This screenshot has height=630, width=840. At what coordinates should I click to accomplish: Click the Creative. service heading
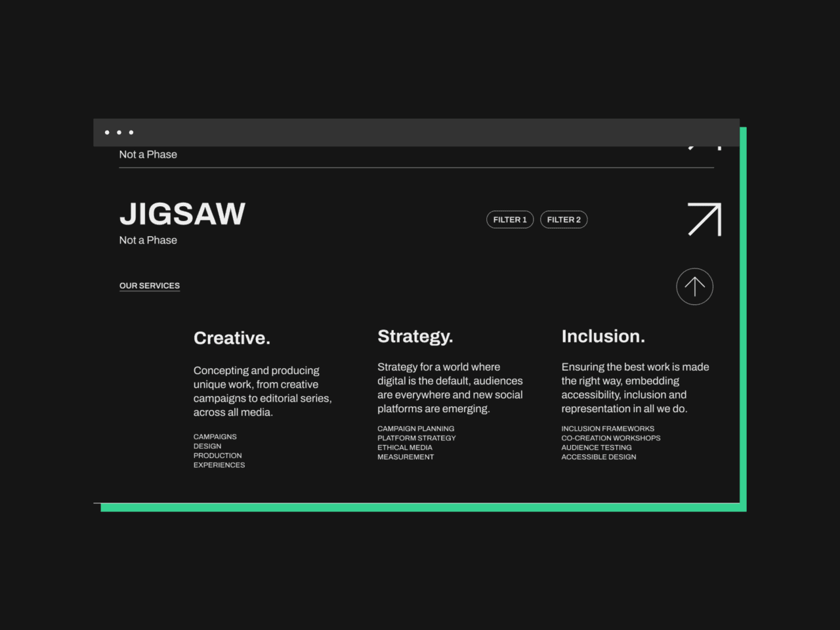pyautogui.click(x=232, y=338)
